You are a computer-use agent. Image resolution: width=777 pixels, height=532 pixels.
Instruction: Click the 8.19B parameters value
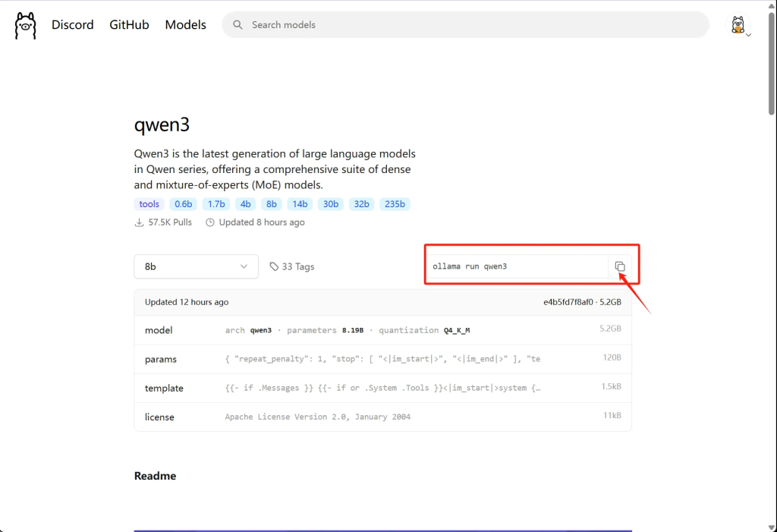click(353, 330)
